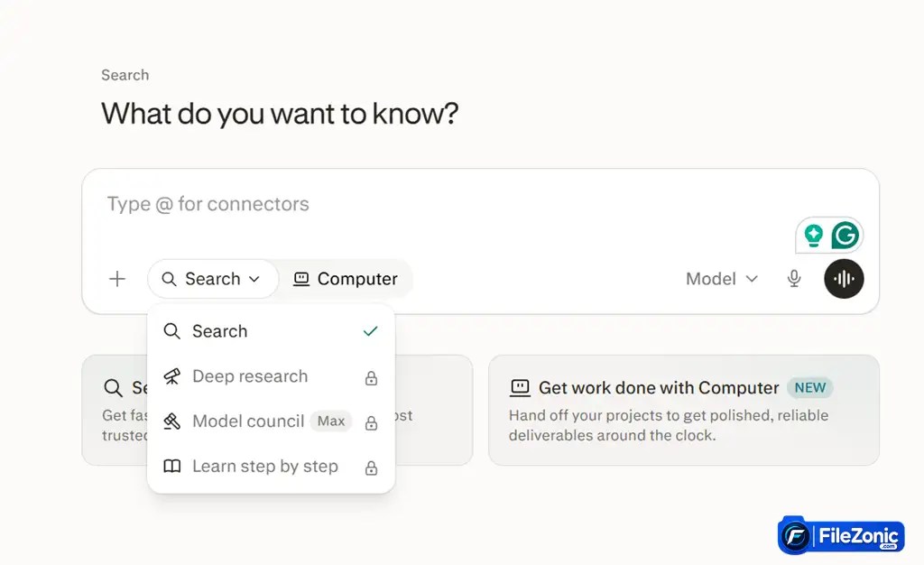Collapse the Search mode dropdown
This screenshot has width=924, height=565.
212,279
